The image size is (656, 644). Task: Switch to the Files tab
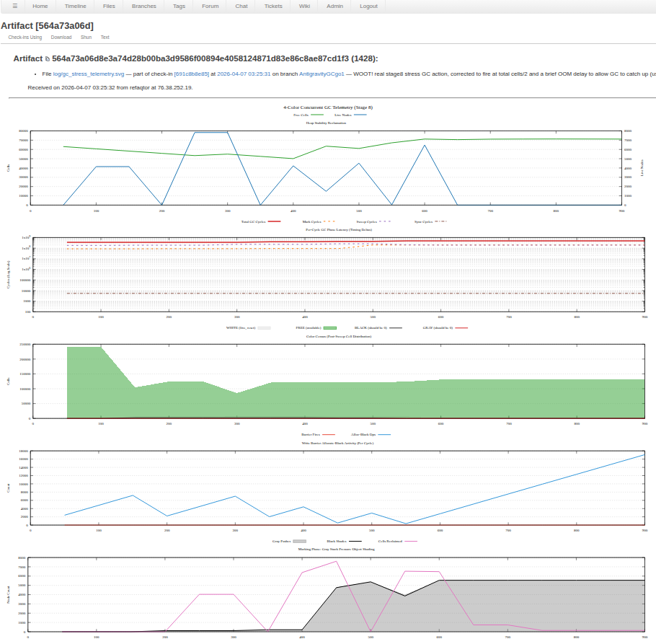pyautogui.click(x=109, y=6)
